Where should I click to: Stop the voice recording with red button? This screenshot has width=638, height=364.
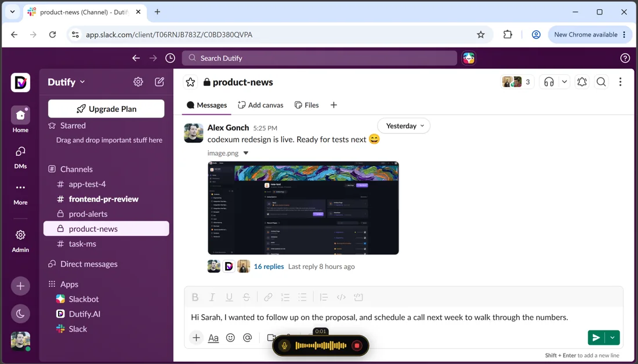click(x=357, y=345)
